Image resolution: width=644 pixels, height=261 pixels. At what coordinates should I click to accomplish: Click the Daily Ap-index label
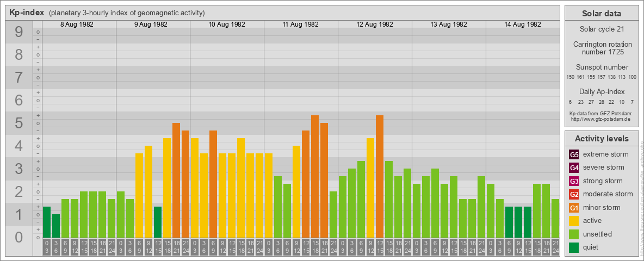pos(601,91)
